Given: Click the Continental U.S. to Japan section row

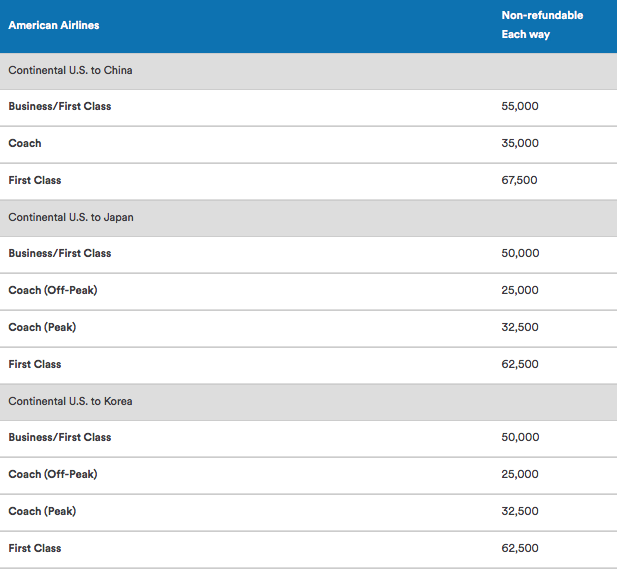Looking at the screenshot, I should [x=308, y=218].
